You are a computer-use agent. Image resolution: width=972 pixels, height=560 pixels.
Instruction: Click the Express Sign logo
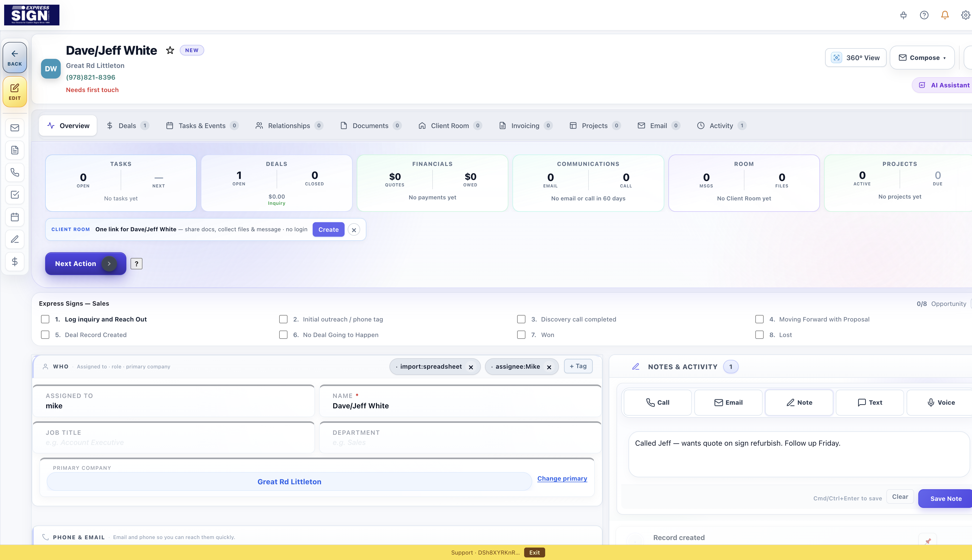(x=32, y=15)
